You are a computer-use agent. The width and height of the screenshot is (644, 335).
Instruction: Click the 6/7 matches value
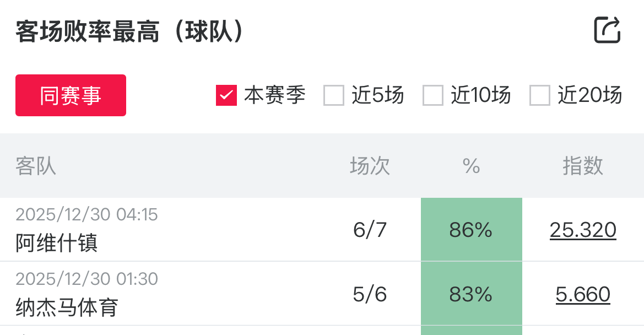click(x=370, y=230)
